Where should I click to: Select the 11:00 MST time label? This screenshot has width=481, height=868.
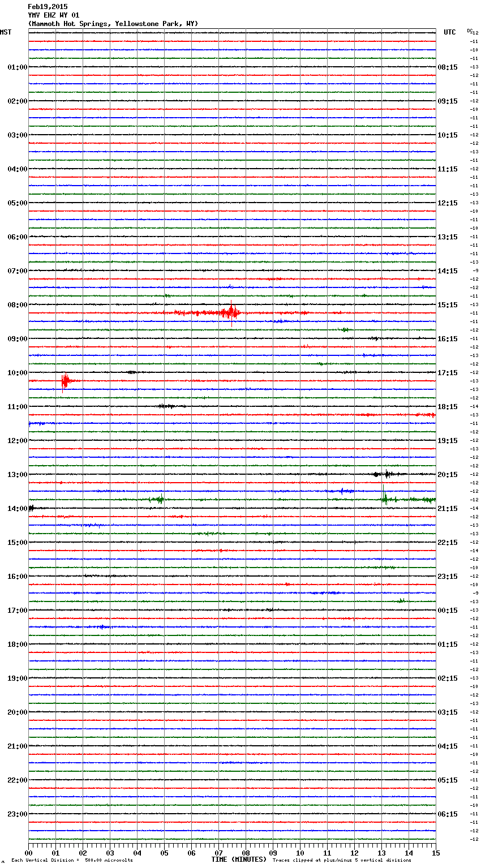tap(18, 407)
